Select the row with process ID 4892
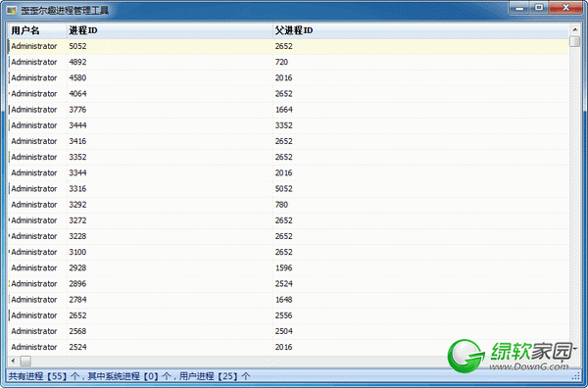The image size is (588, 388). (288, 62)
